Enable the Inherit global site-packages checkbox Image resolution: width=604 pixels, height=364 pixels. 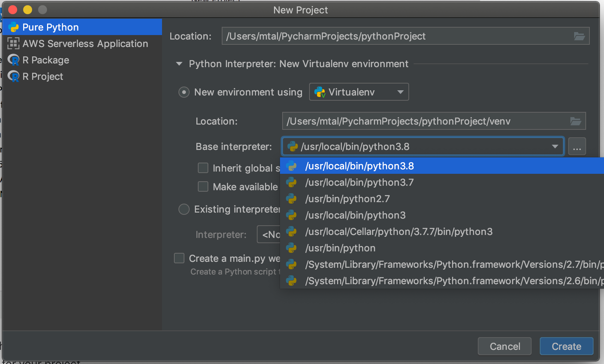click(x=203, y=168)
